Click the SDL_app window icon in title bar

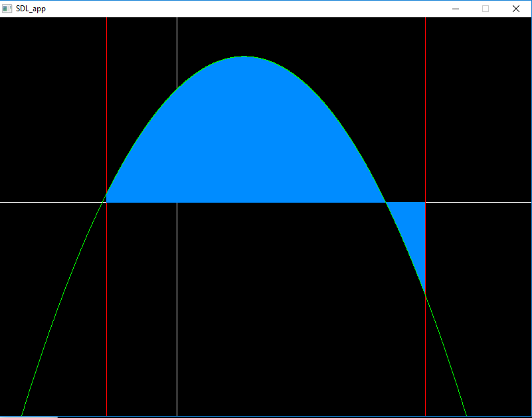(x=7, y=9)
